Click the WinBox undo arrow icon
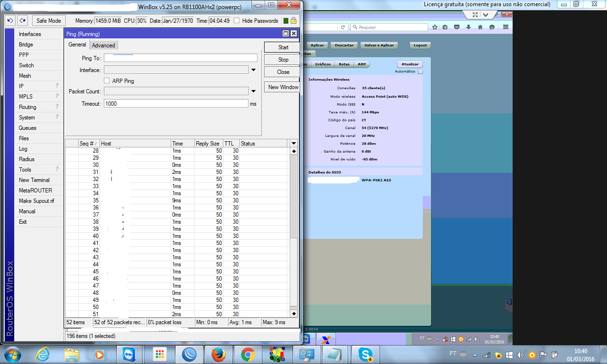This screenshot has width=607, height=364. tap(10, 21)
